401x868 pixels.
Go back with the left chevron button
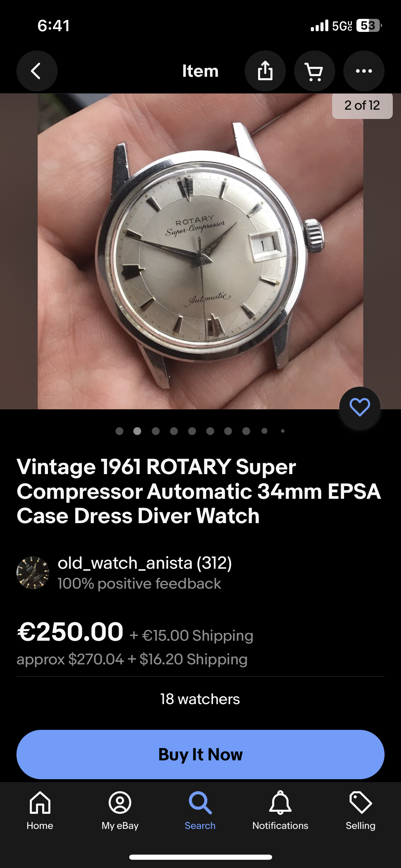click(x=37, y=71)
